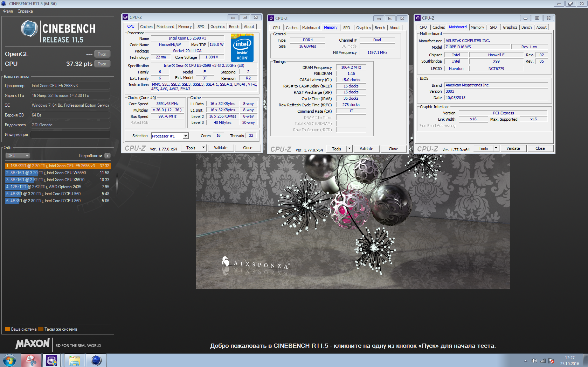Expand Tools dropdown arrow in Memory window
The height and width of the screenshot is (367, 588).
349,149
